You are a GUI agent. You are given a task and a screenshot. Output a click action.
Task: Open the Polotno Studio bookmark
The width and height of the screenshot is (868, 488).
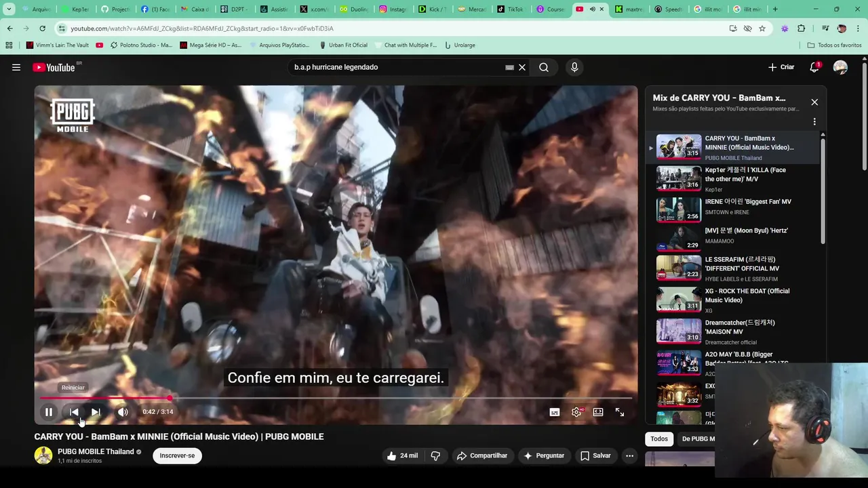click(140, 45)
